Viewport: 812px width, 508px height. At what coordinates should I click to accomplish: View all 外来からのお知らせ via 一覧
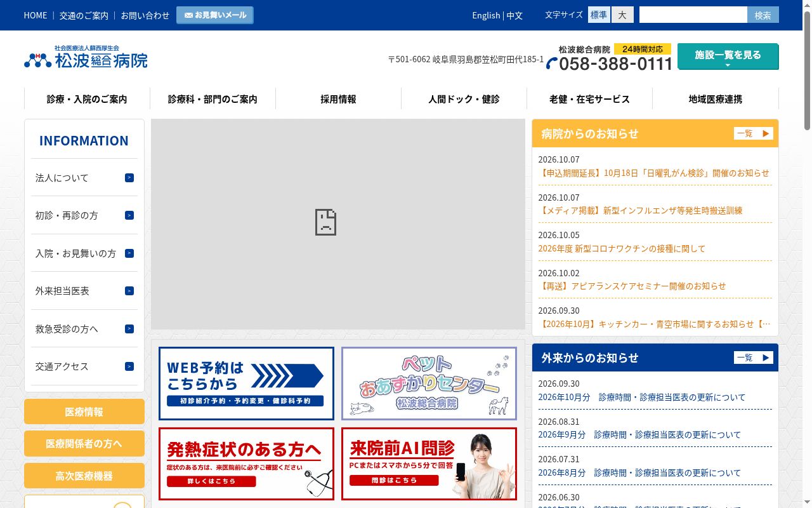coord(754,358)
